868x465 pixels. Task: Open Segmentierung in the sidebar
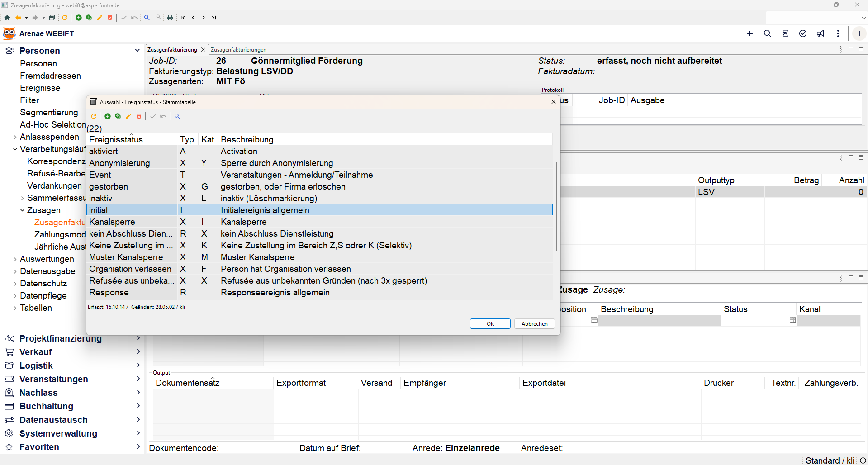point(49,112)
